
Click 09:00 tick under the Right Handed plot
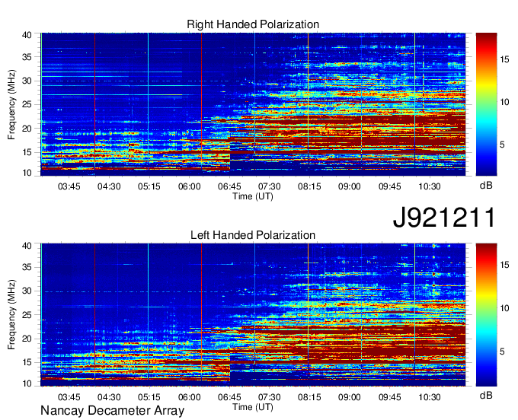click(x=349, y=186)
